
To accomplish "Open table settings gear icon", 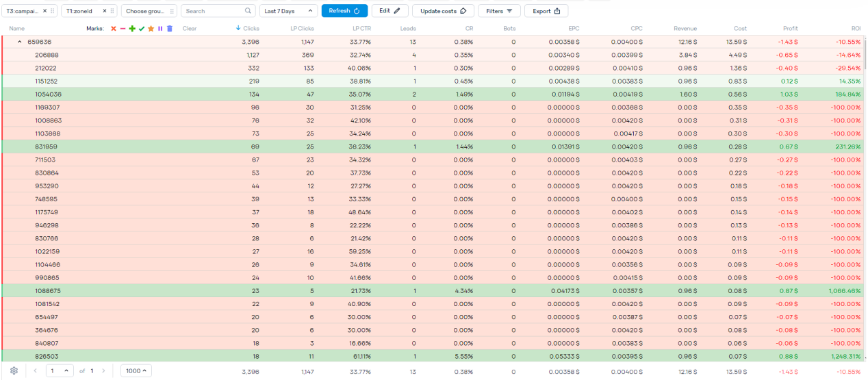I will pos(14,371).
